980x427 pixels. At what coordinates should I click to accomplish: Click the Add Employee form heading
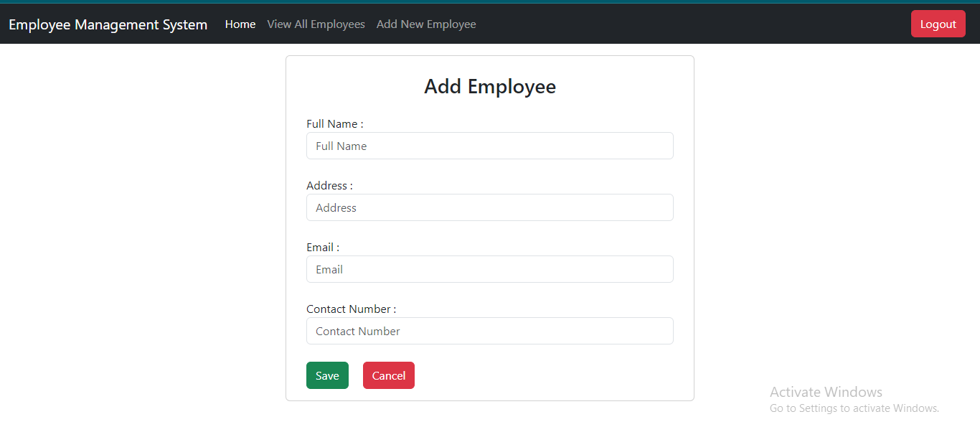point(490,86)
